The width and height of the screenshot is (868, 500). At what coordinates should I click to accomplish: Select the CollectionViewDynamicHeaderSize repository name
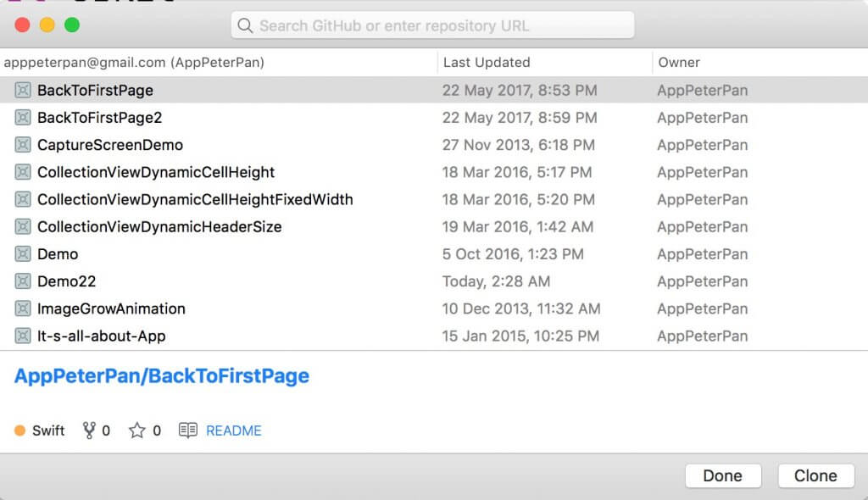(x=159, y=227)
